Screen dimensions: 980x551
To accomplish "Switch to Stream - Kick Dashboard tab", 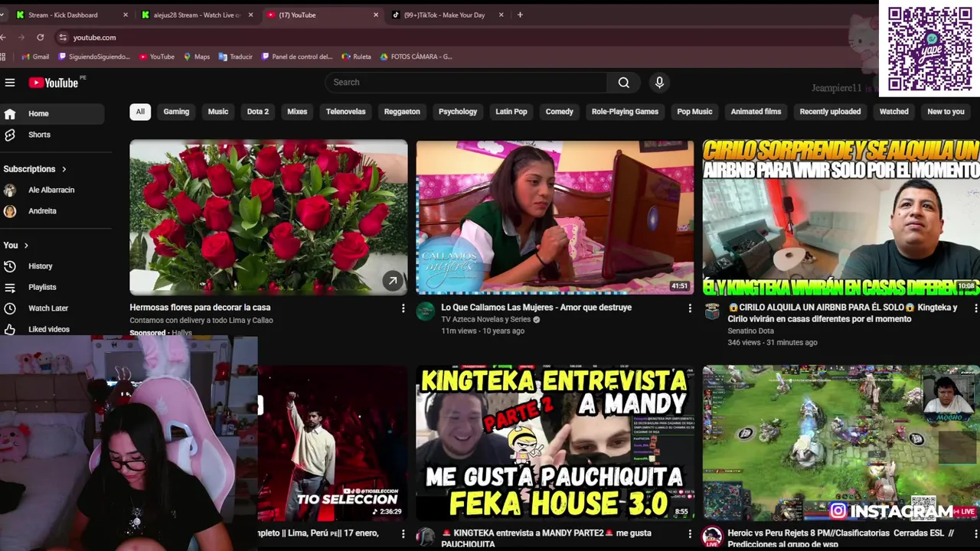I will point(71,15).
